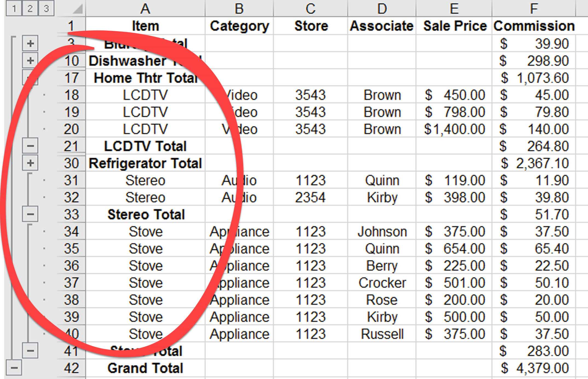Select the Stereo Total cell

[x=145, y=214]
